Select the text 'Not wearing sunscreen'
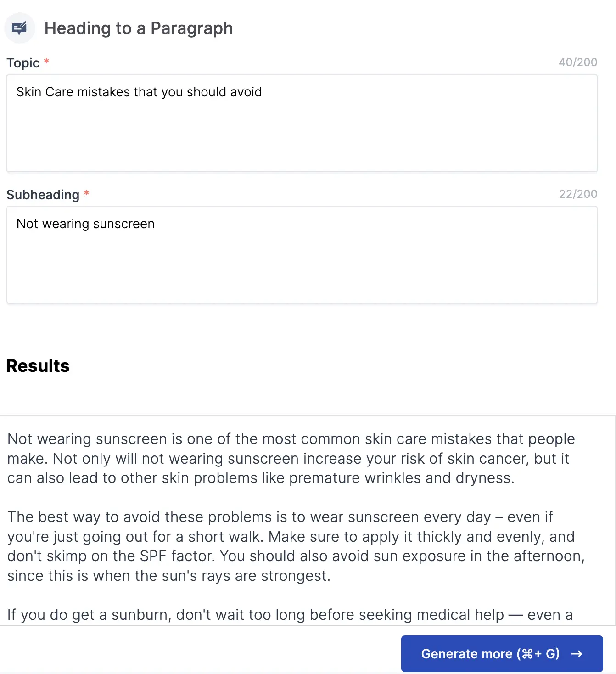 [x=85, y=224]
